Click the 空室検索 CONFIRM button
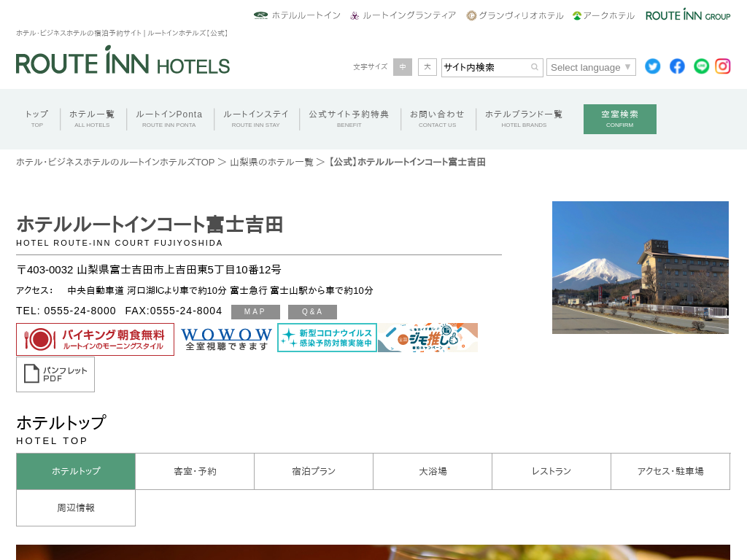Image resolution: width=747 pixels, height=560 pixels. coord(620,119)
